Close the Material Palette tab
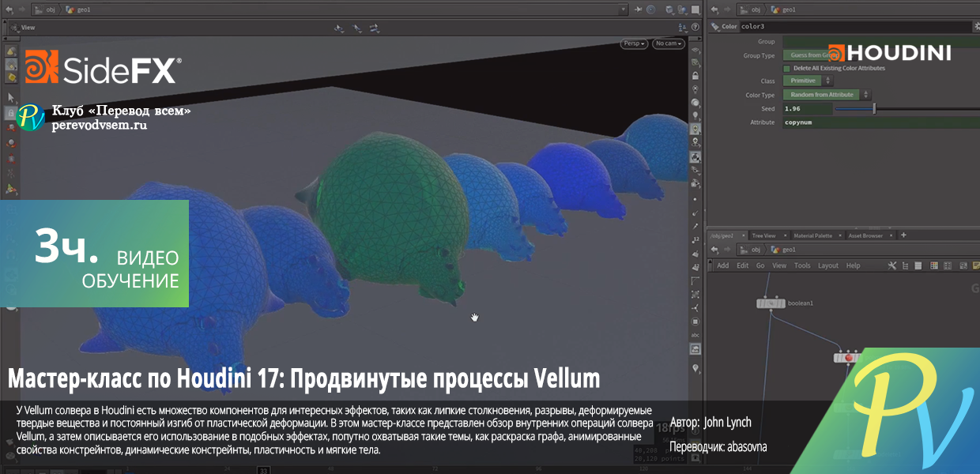This screenshot has height=474, width=980. click(x=840, y=235)
